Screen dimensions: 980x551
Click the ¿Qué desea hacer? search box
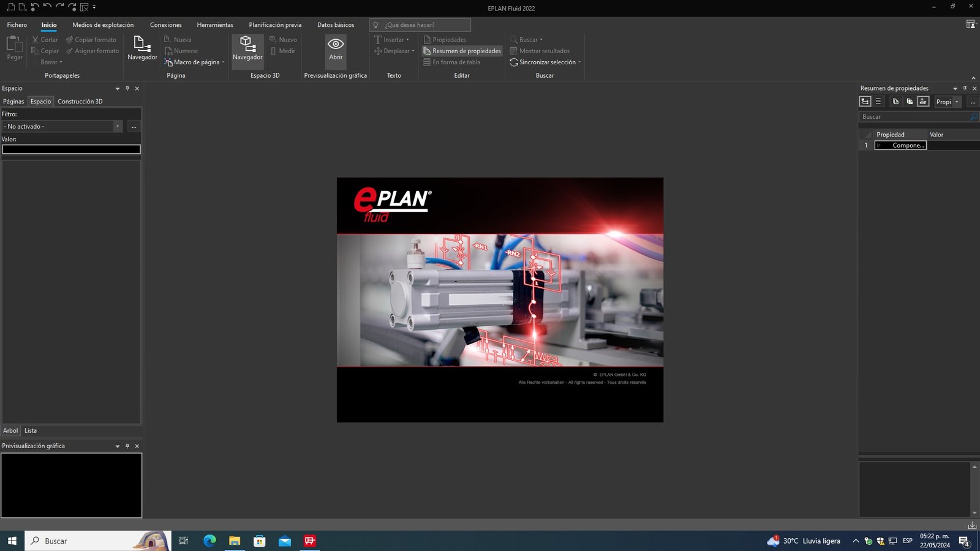point(420,25)
